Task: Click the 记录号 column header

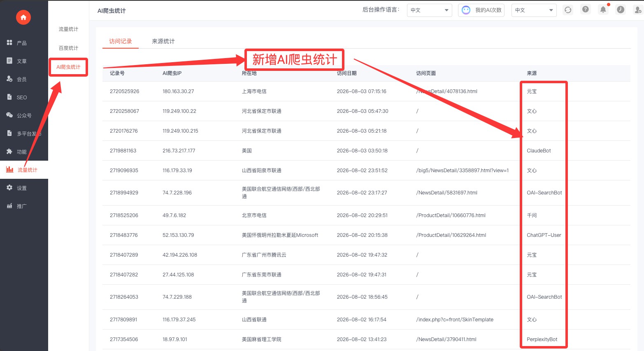Action: pyautogui.click(x=117, y=73)
